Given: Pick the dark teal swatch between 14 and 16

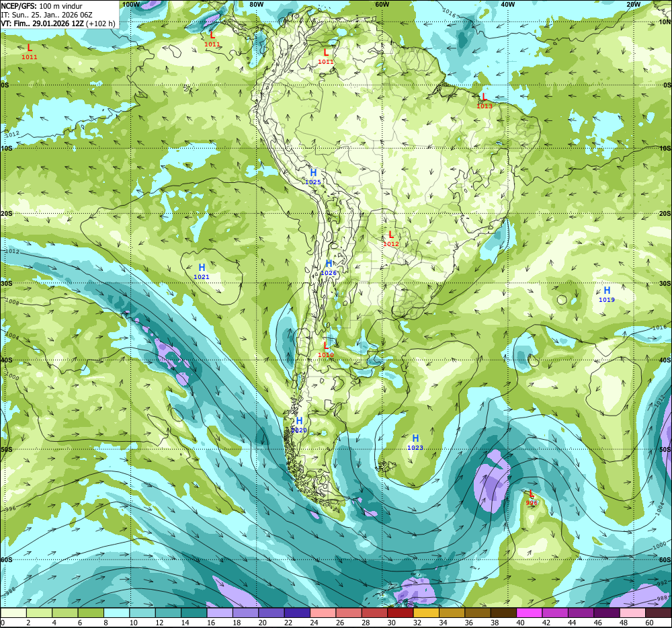Looking at the screenshot, I should pyautogui.click(x=194, y=613).
